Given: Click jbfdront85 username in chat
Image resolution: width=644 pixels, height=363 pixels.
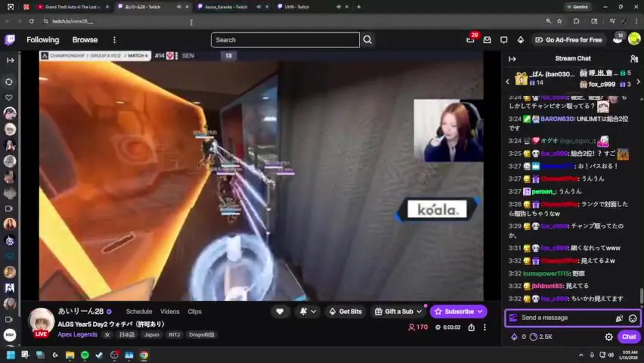Looking at the screenshot, I should 548,286.
